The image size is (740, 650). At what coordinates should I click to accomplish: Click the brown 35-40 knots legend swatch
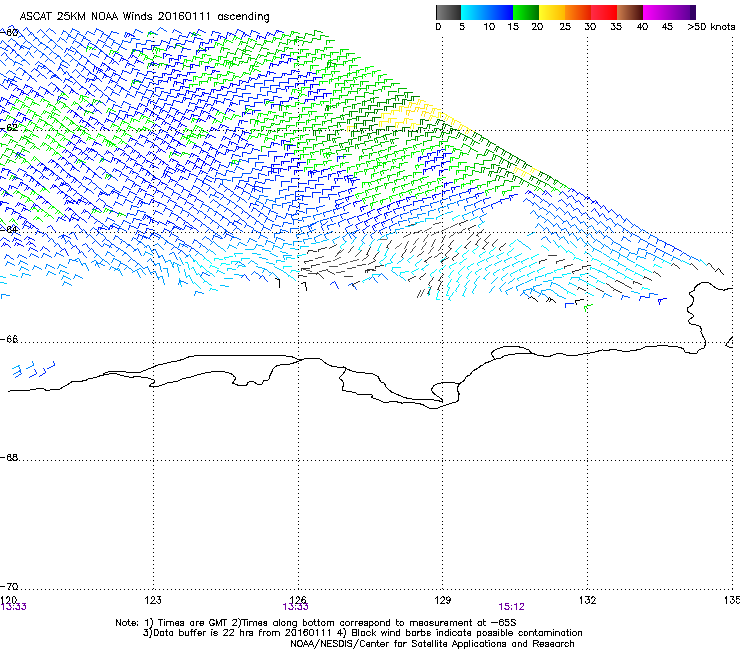pyautogui.click(x=630, y=12)
